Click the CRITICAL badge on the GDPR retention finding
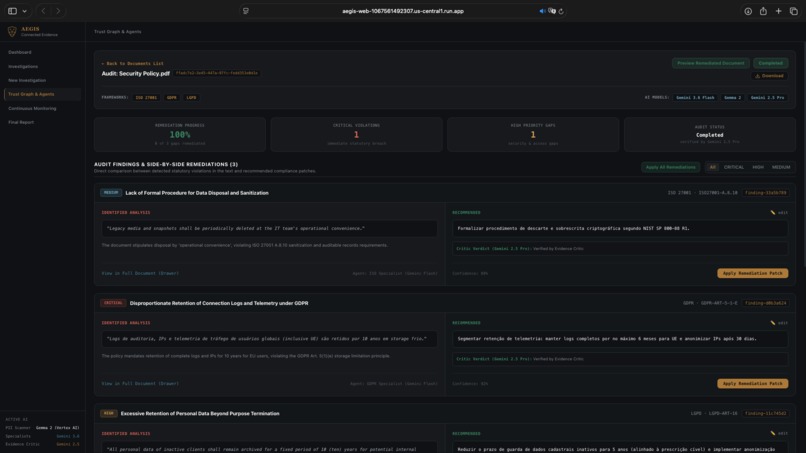This screenshot has width=806, height=453. [x=113, y=303]
